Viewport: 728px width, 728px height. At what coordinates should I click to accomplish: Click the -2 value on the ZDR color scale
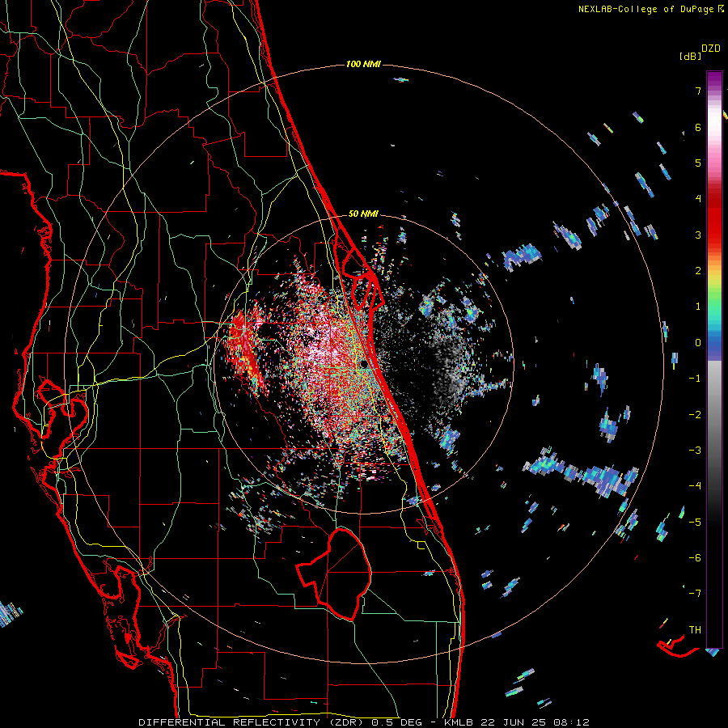pyautogui.click(x=695, y=415)
